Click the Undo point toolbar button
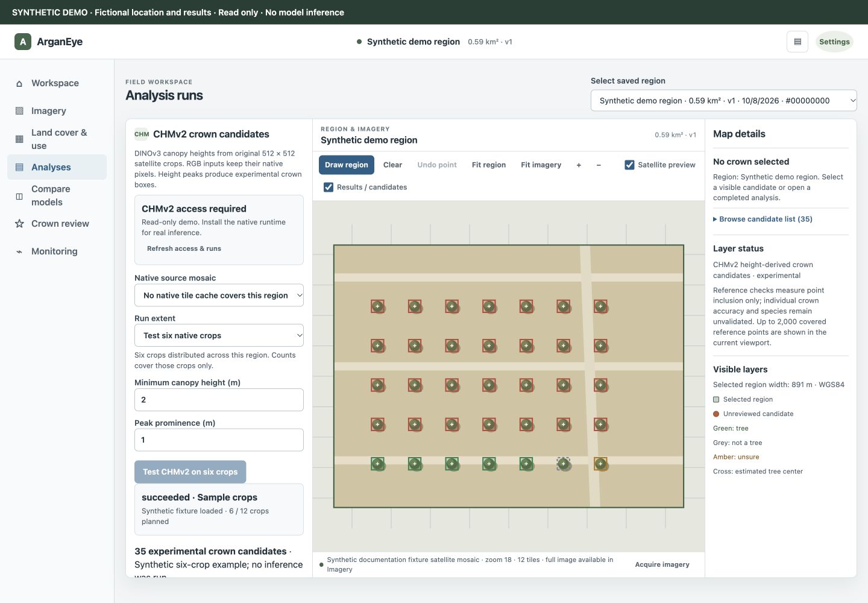 tap(437, 165)
